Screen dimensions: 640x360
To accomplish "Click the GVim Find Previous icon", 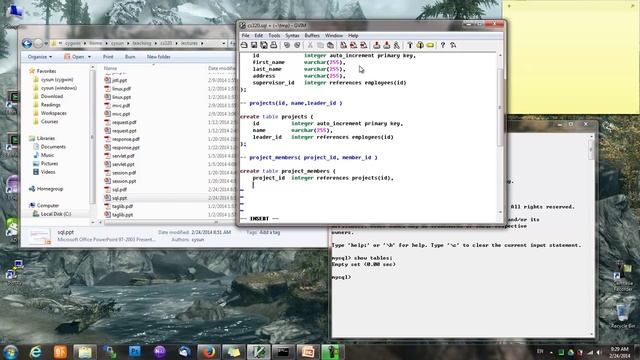I will [363, 45].
